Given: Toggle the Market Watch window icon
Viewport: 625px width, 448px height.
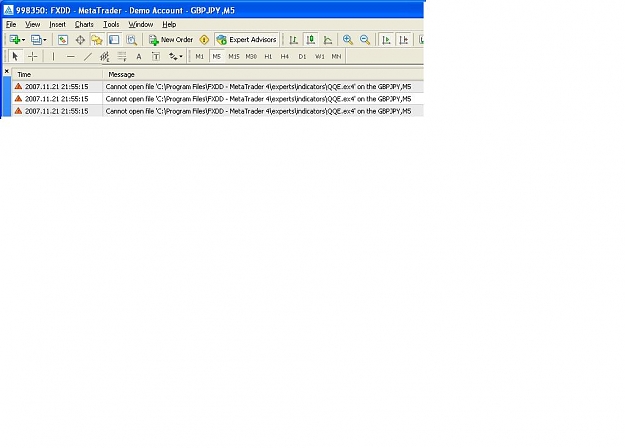Looking at the screenshot, I should pos(63,40).
